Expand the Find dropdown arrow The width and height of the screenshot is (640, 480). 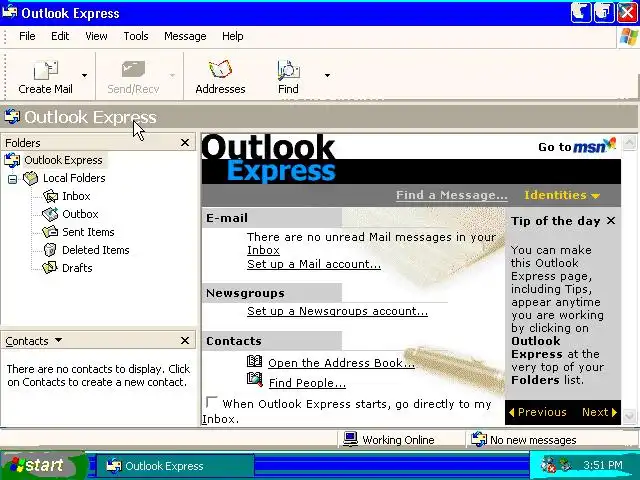327,76
